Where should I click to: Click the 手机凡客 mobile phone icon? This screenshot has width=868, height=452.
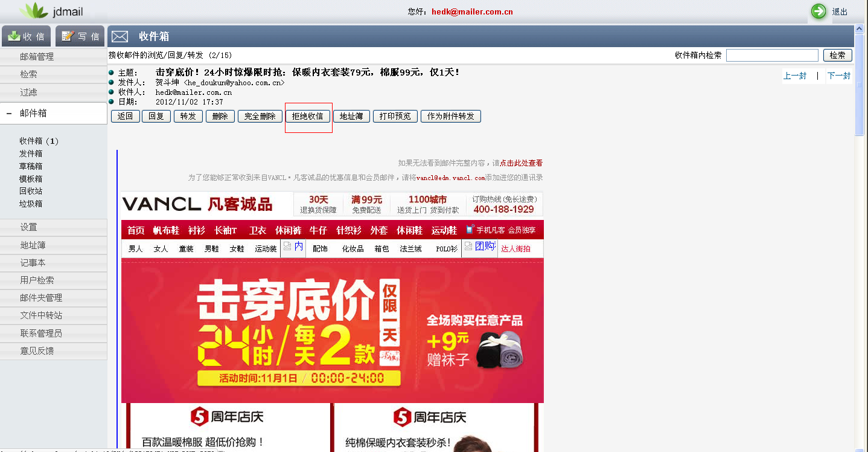pos(470,230)
